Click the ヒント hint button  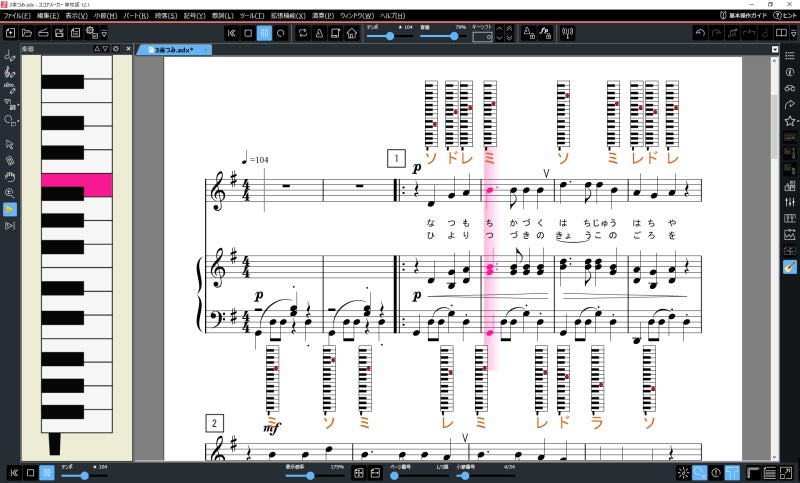[x=785, y=16]
